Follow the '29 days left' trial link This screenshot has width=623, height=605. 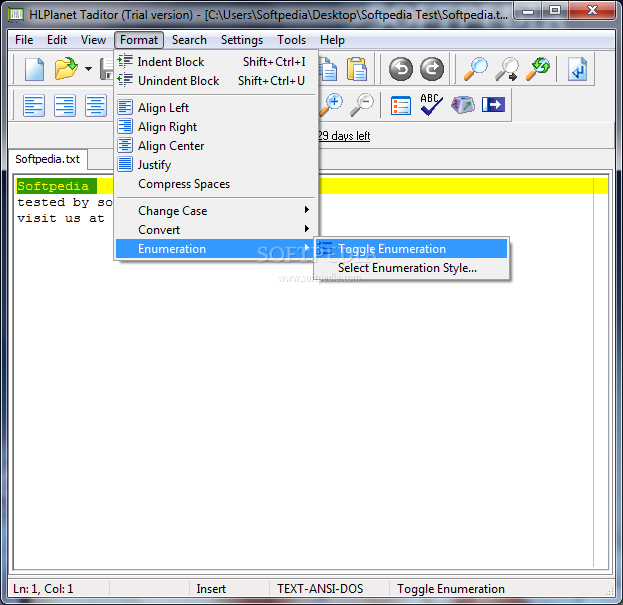(x=344, y=136)
